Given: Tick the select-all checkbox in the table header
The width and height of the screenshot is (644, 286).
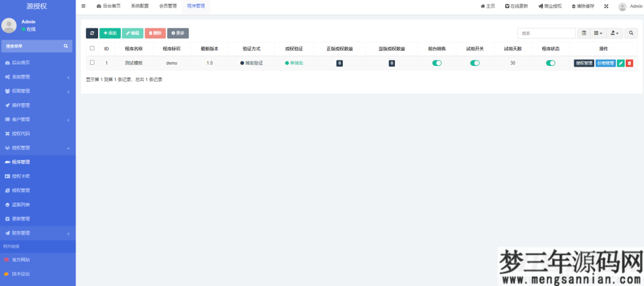Looking at the screenshot, I should pos(92,48).
